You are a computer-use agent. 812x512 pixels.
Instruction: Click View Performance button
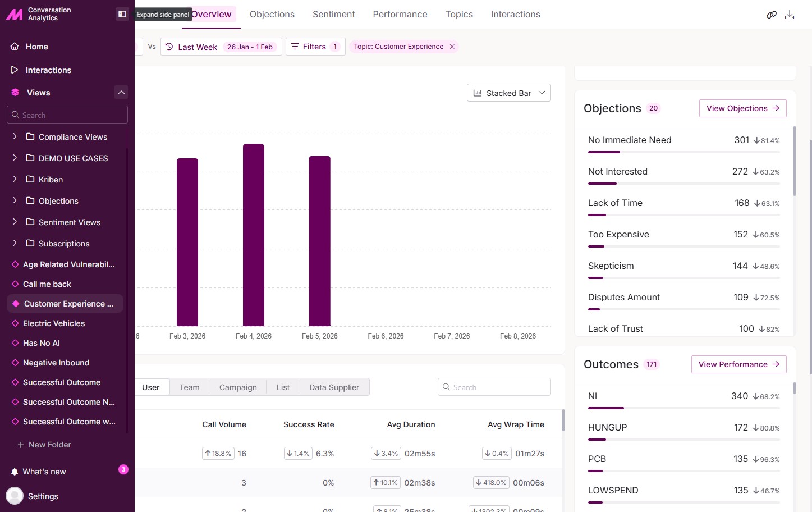pos(738,364)
